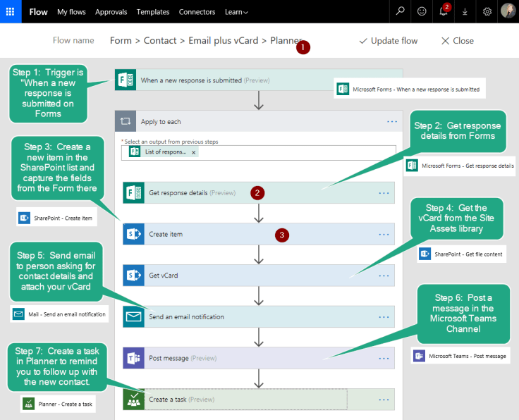Close the flow editor
This screenshot has width=519, height=420.
tap(457, 41)
